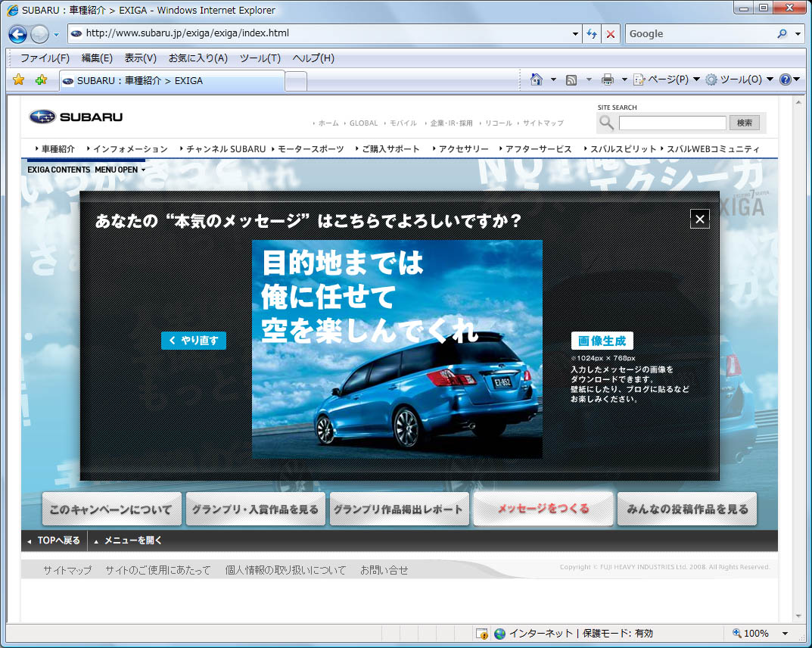Click the Help question mark icon
The image size is (812, 648).
[785, 79]
